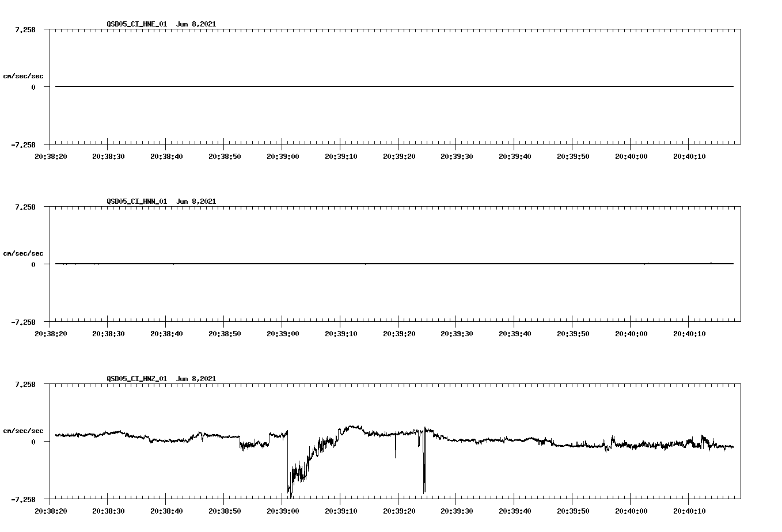
Task: Click the 7.258 upper limit of HNN plot
Action: click(25, 207)
